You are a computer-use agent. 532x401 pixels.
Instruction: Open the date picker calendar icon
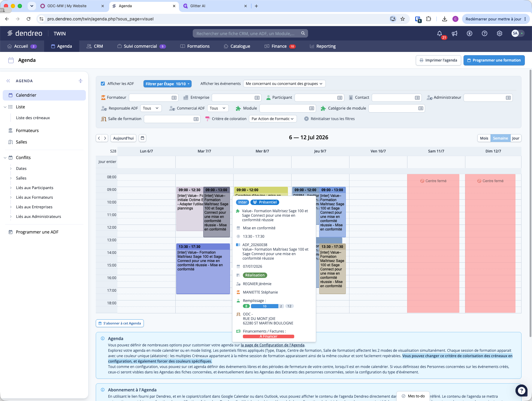[143, 138]
